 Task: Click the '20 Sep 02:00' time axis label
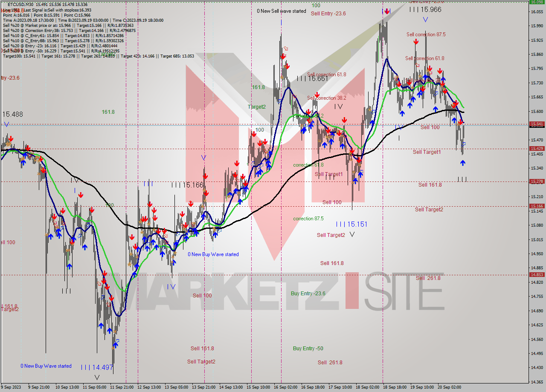pos(449,387)
